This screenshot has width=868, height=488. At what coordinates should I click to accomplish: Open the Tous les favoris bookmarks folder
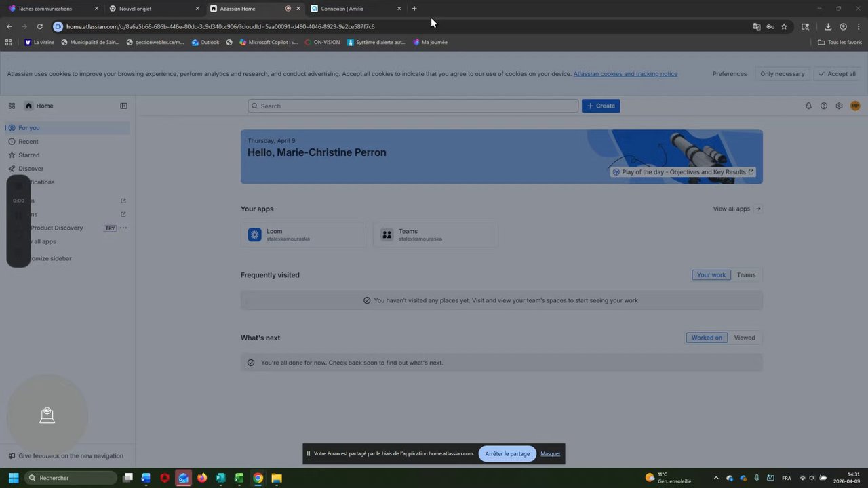840,42
